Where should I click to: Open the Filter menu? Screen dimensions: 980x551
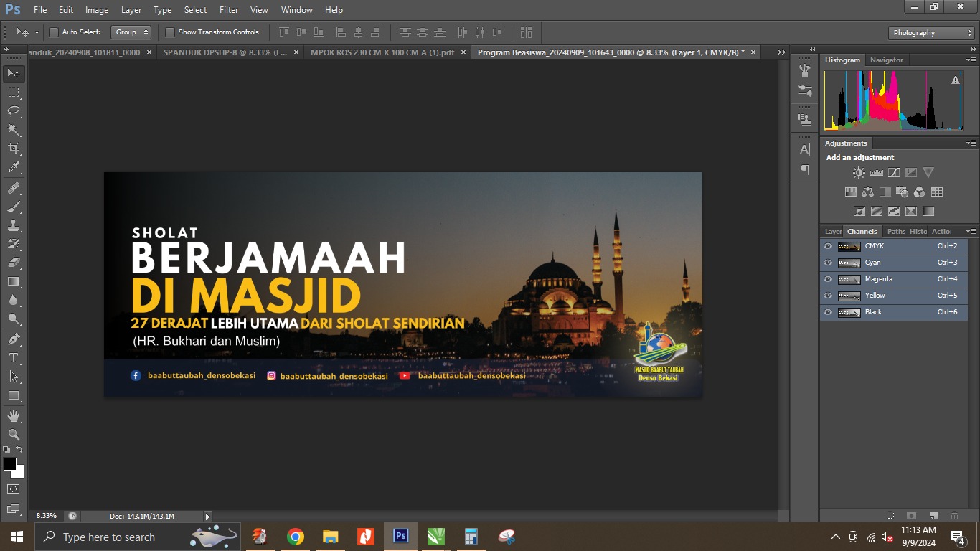229,10
